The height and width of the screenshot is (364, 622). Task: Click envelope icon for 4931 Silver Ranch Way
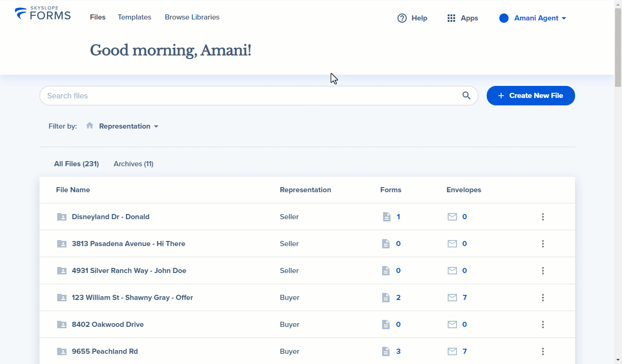pos(452,271)
